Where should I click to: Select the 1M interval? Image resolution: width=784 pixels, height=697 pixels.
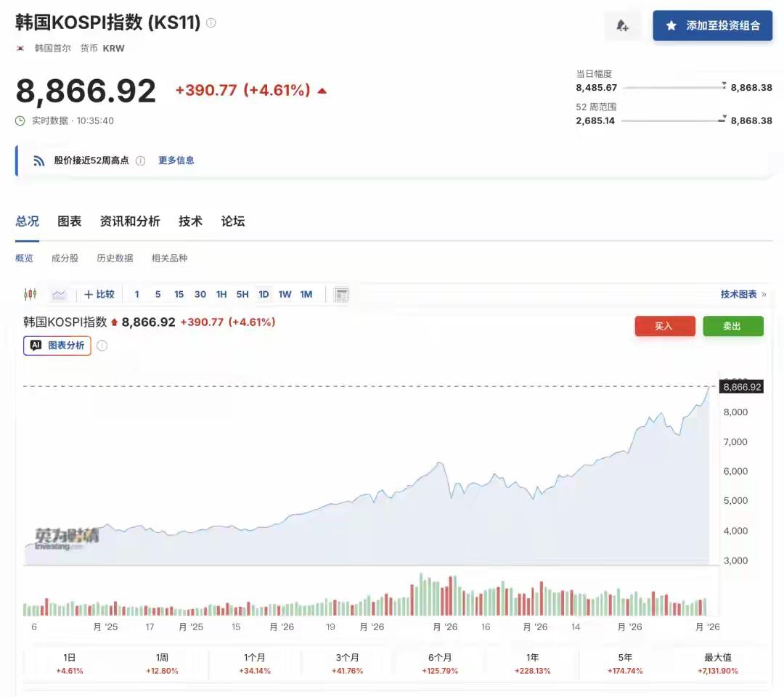pyautogui.click(x=306, y=295)
